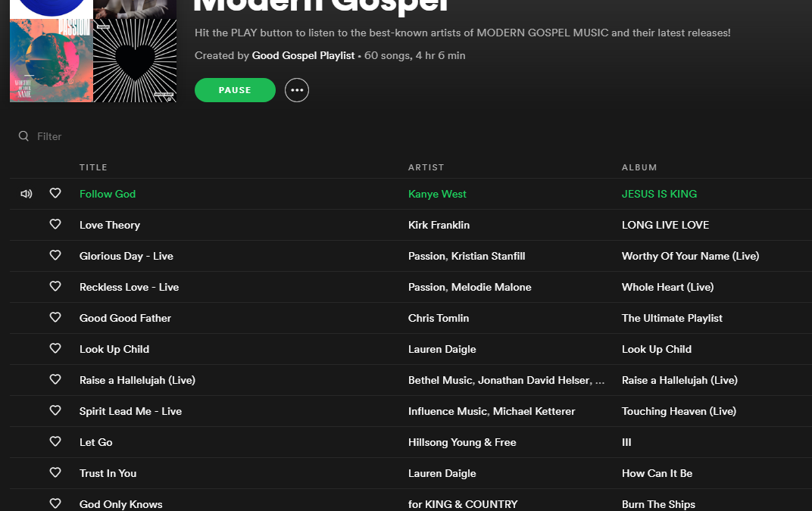Open Hillsong Young & Free artist page
Image resolution: width=812 pixels, height=511 pixels.
(x=462, y=442)
